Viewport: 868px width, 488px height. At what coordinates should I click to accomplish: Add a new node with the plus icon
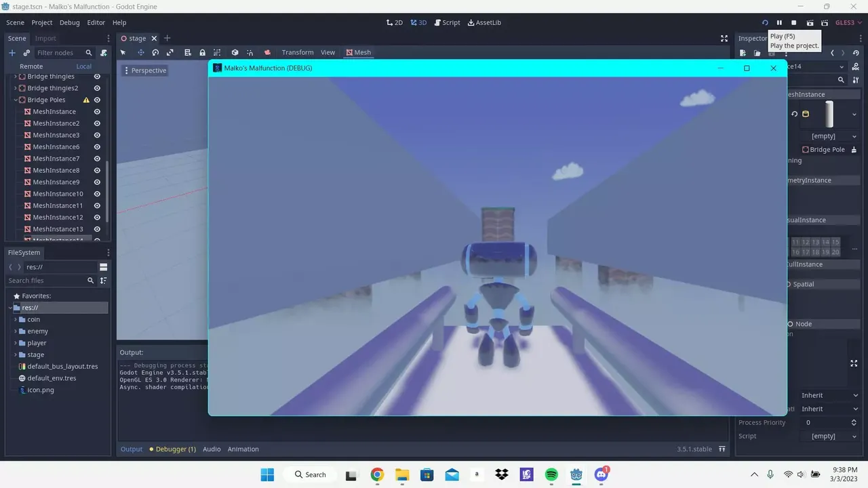pos(12,53)
